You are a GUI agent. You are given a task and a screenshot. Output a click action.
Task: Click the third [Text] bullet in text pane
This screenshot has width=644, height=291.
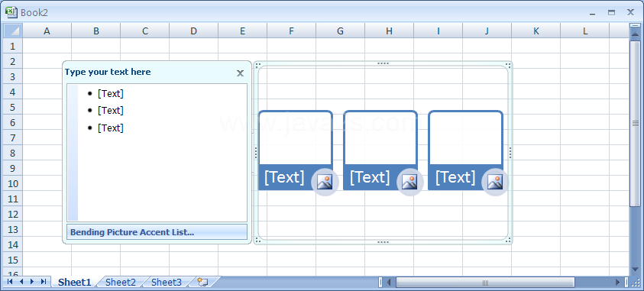pyautogui.click(x=111, y=128)
